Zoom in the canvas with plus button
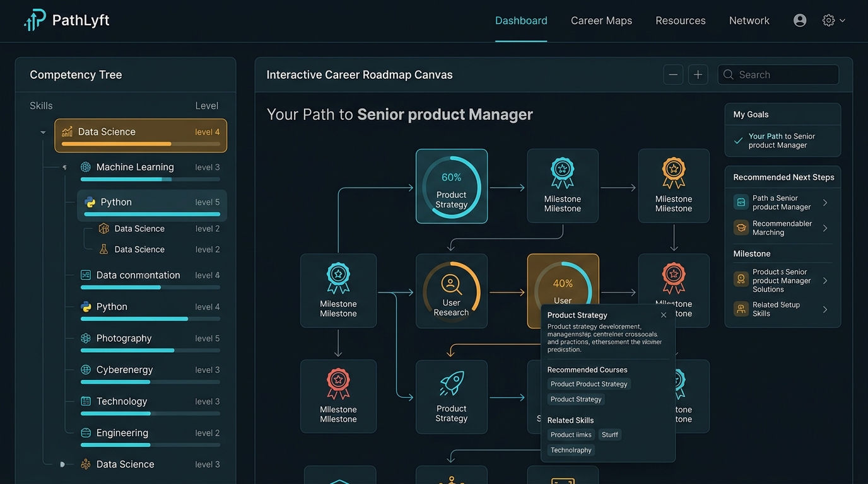This screenshot has width=868, height=484. [x=698, y=74]
